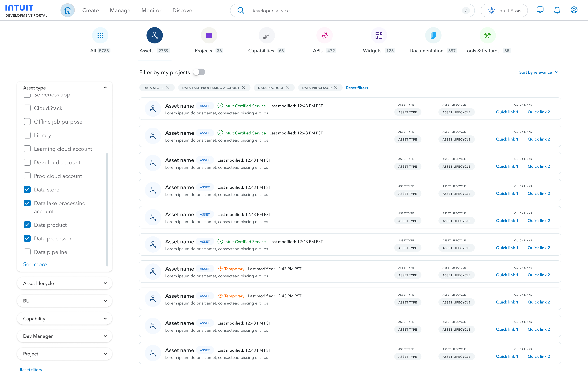Click the home icon in navbar
588x387 pixels.
(x=67, y=10)
